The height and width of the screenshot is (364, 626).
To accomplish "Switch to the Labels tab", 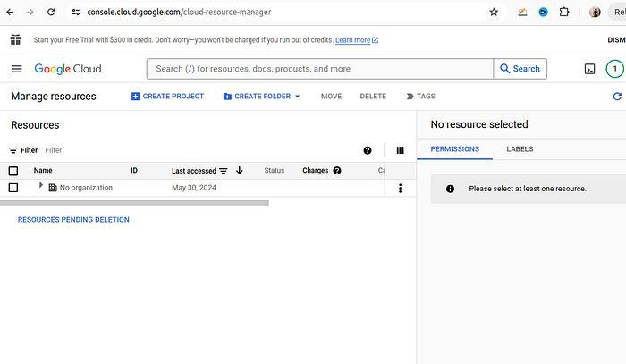I will tap(520, 148).
